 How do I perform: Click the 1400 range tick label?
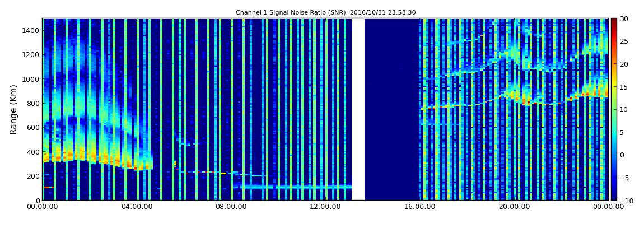(x=31, y=30)
